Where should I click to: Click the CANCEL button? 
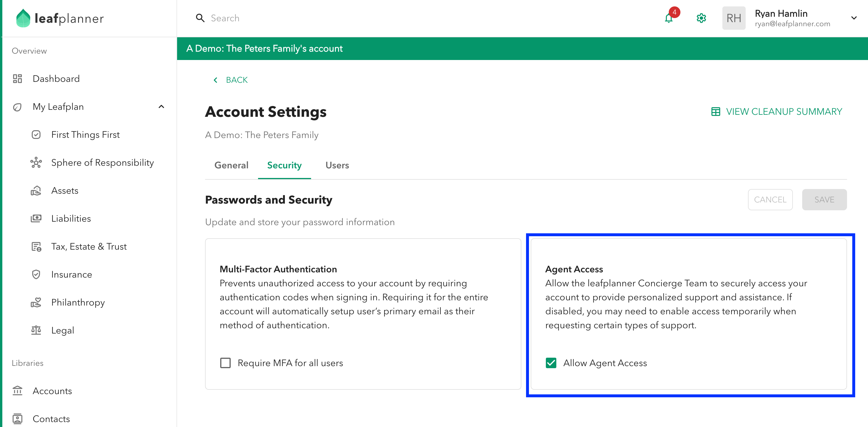point(770,200)
